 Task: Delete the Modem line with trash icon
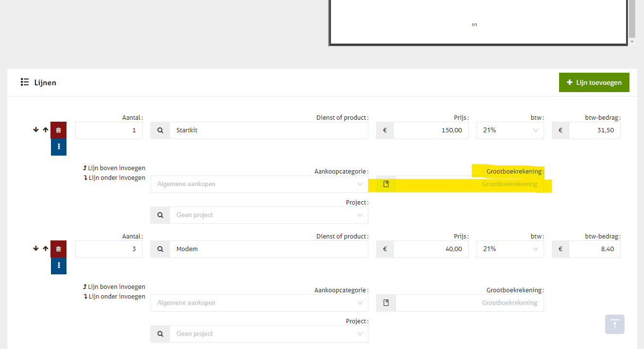coord(58,249)
